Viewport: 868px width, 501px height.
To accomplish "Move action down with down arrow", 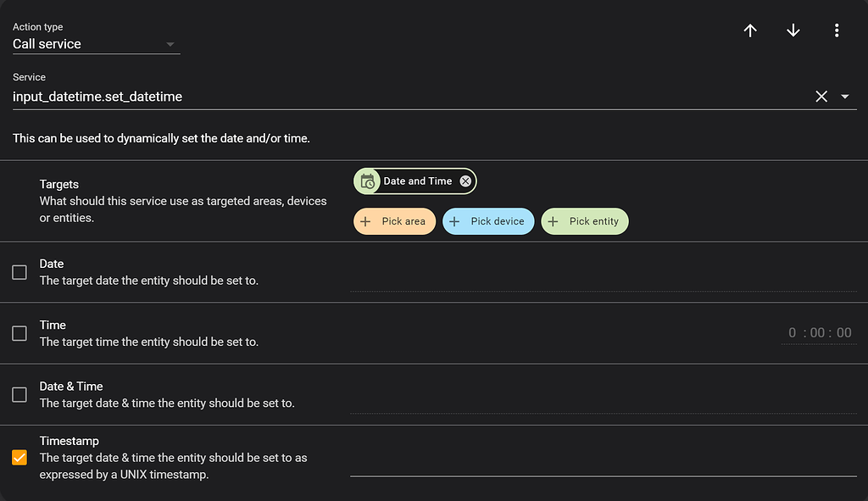I will [x=793, y=31].
